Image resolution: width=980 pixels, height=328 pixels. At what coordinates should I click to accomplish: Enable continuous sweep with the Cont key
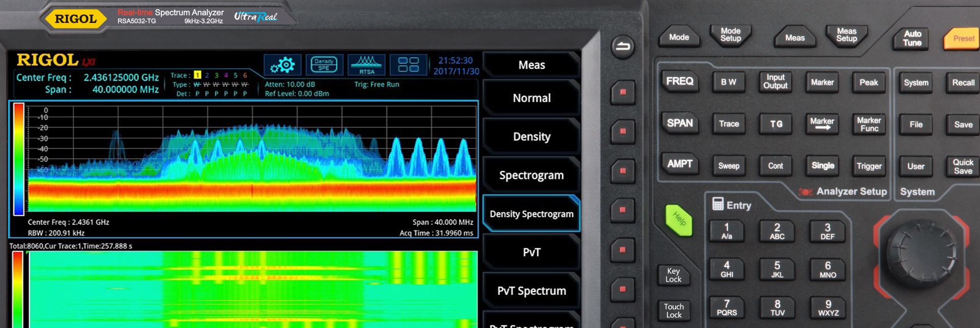click(775, 166)
